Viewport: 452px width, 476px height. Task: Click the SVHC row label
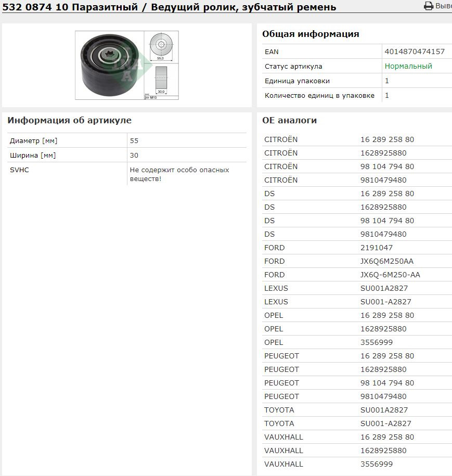(x=19, y=170)
